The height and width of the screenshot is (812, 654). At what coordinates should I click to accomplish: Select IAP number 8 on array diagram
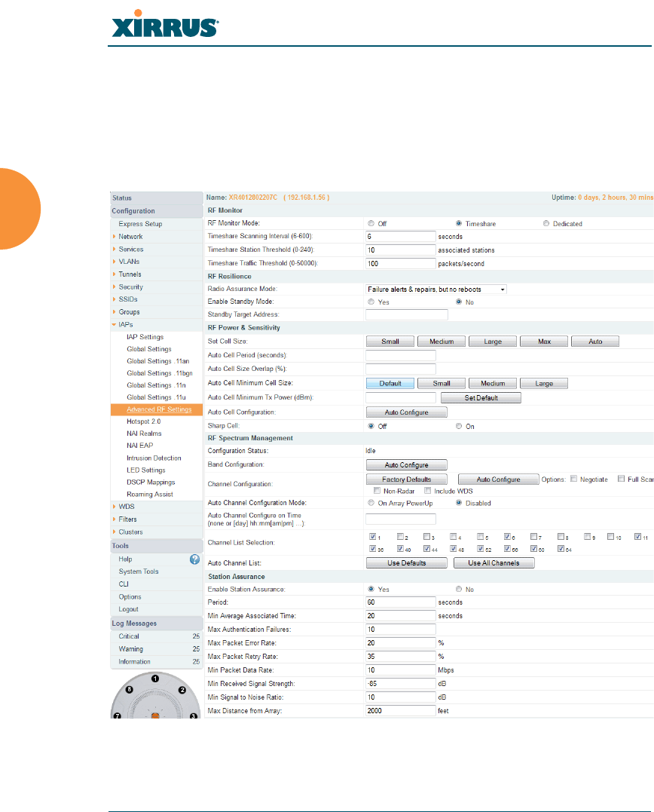click(130, 689)
